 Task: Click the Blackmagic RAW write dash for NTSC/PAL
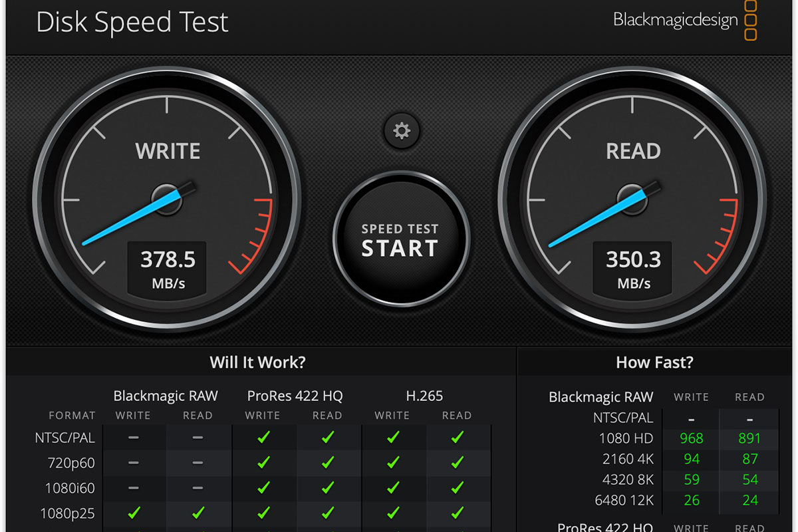point(134,438)
